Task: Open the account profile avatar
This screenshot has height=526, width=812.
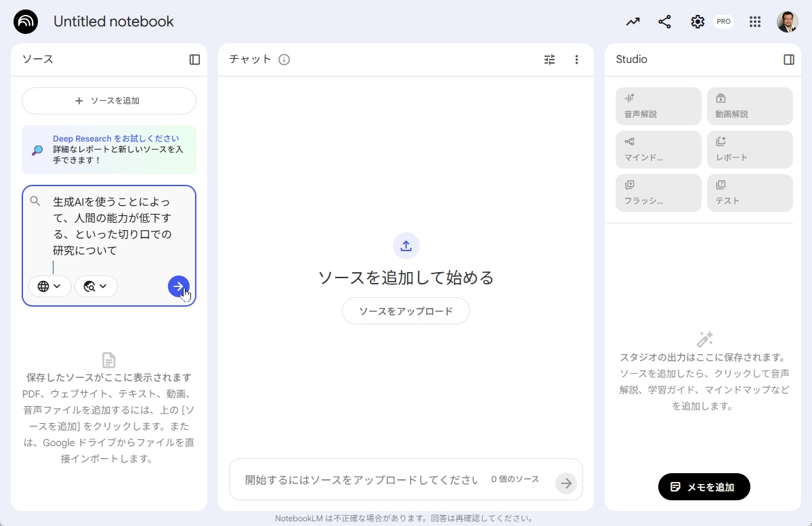Action: 787,22
